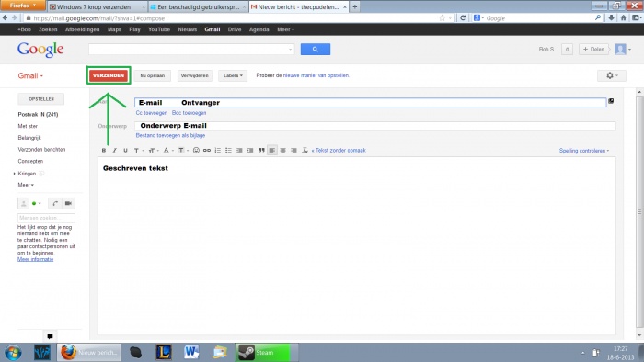Image resolution: width=644 pixels, height=362 pixels.
Task: Apply blockquote formatting
Action: (x=261, y=151)
